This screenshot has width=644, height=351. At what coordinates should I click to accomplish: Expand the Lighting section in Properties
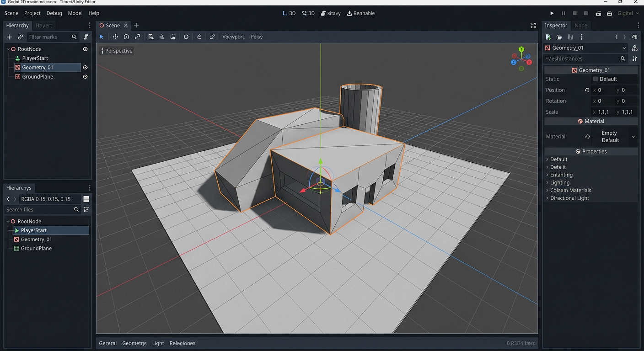(x=560, y=182)
